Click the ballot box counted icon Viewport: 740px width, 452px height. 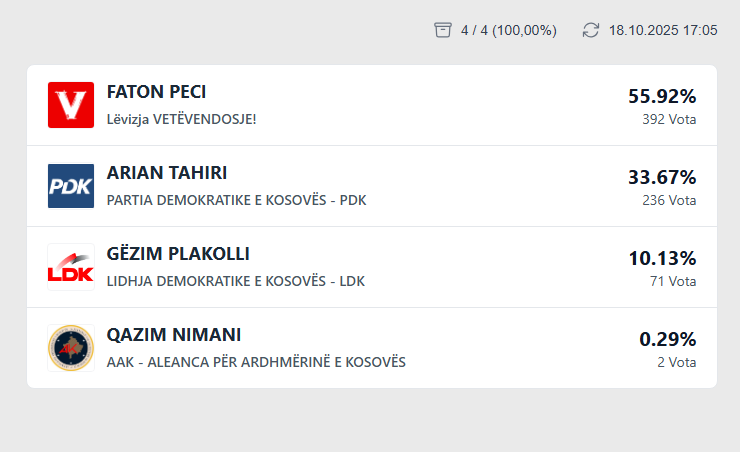443,30
